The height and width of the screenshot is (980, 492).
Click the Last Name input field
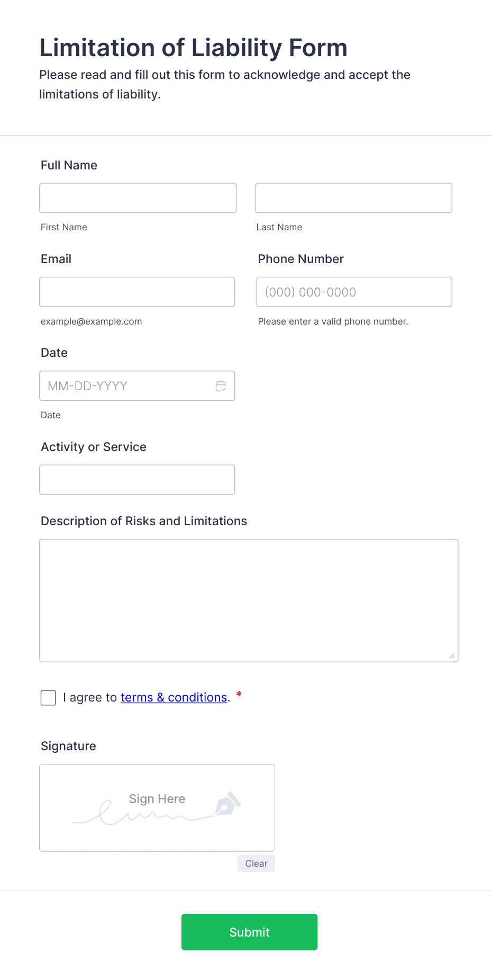[353, 197]
